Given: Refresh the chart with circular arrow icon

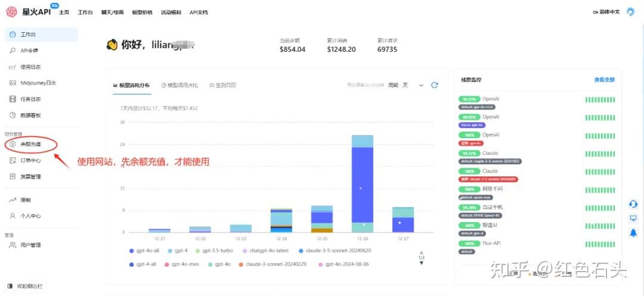Looking at the screenshot, I should pos(435,85).
